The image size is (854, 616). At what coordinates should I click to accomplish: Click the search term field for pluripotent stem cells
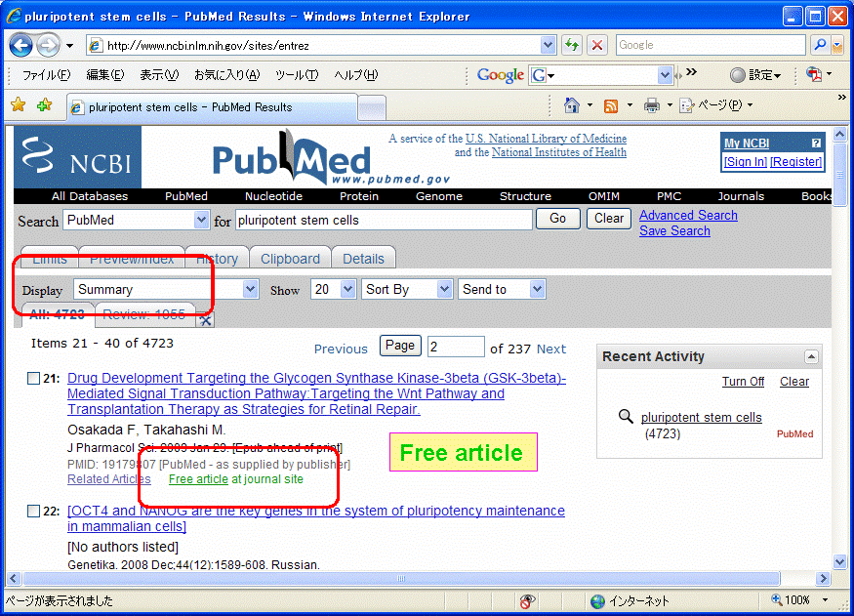click(384, 220)
